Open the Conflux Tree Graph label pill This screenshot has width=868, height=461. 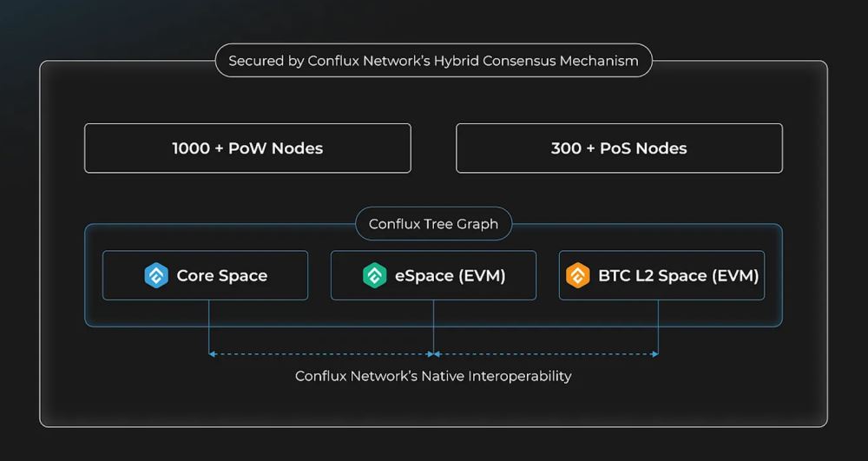click(433, 224)
